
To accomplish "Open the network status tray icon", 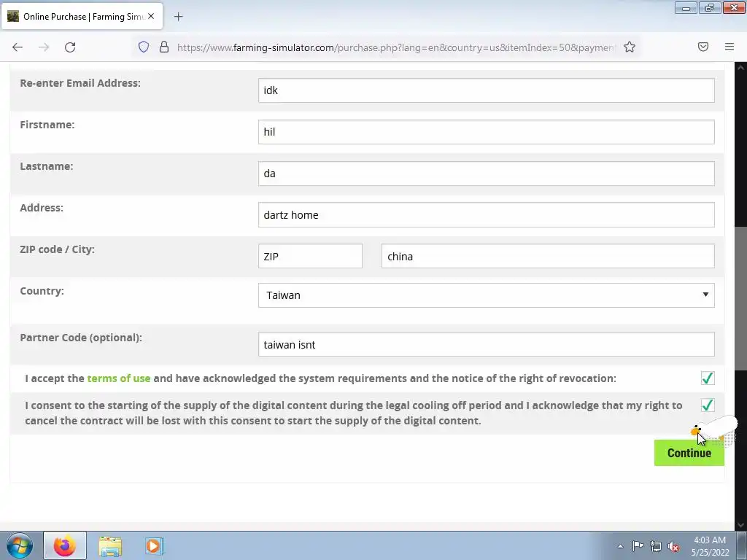I will (656, 546).
